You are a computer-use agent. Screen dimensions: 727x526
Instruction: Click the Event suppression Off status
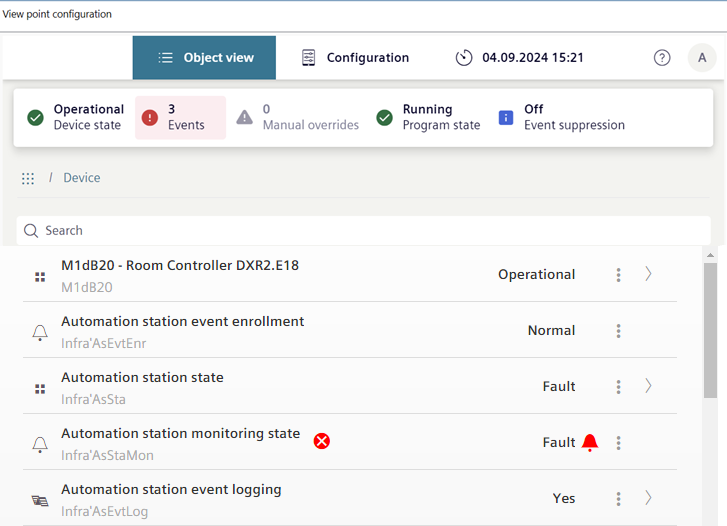562,117
